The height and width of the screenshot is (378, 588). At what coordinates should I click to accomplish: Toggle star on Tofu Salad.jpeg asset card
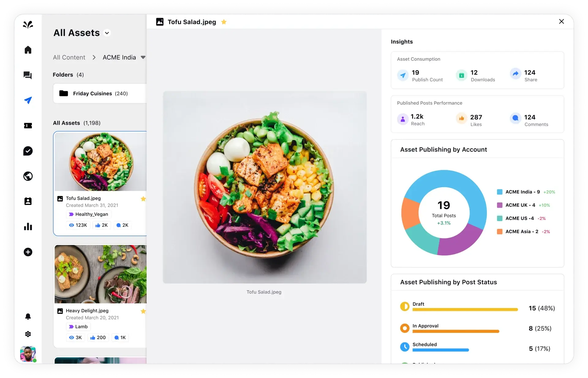143,199
